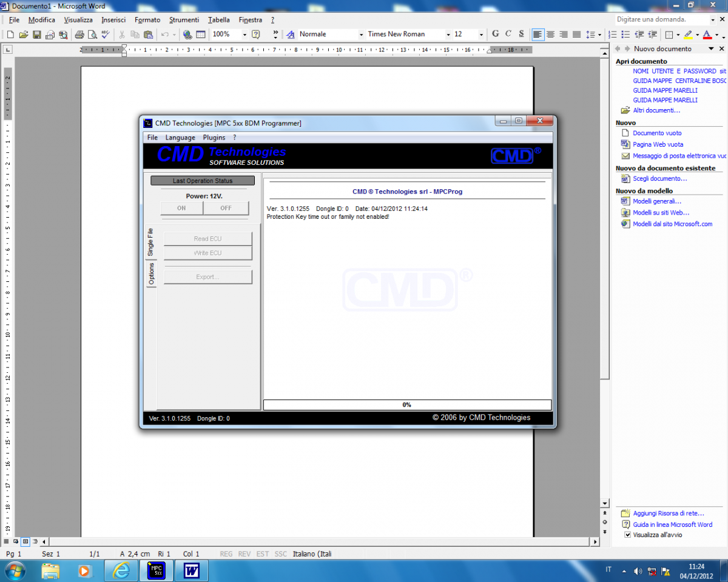Uncheck the Visualizza all'avvio checkbox

click(628, 535)
